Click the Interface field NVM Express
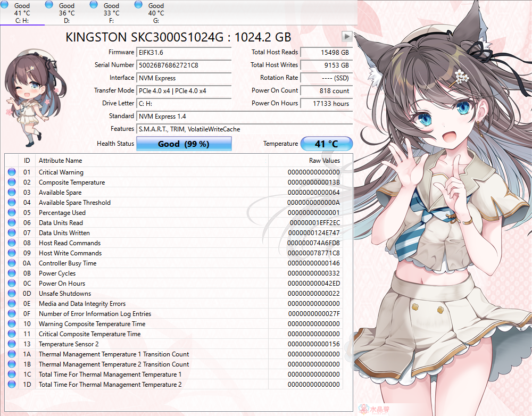 184,78
